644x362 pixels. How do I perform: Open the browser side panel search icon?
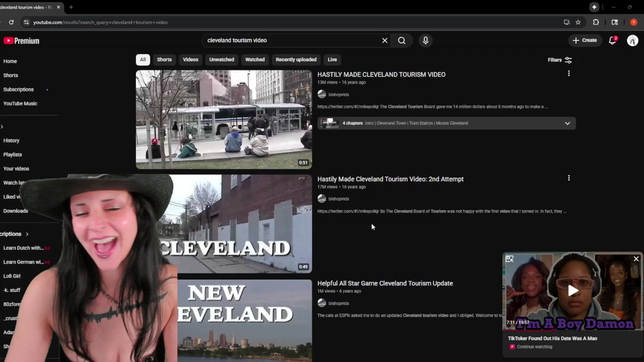(614, 22)
